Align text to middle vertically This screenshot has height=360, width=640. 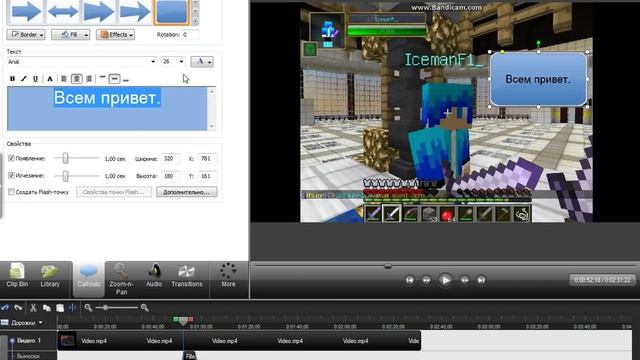115,79
